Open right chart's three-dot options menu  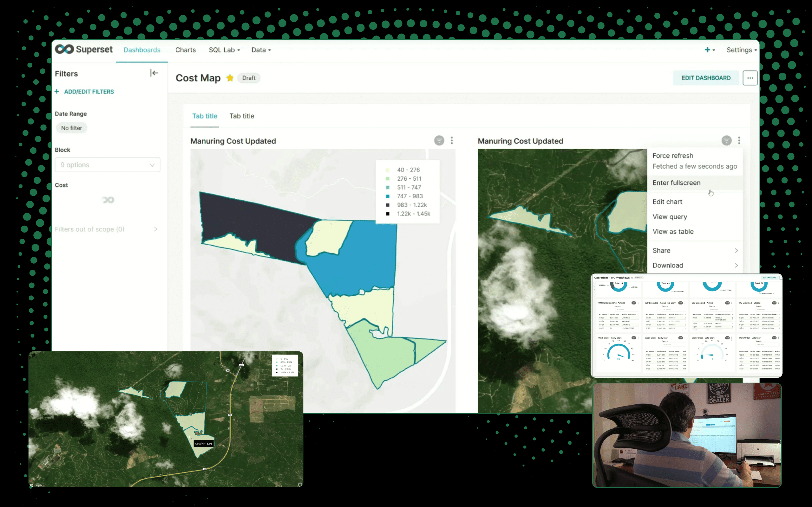click(x=739, y=140)
